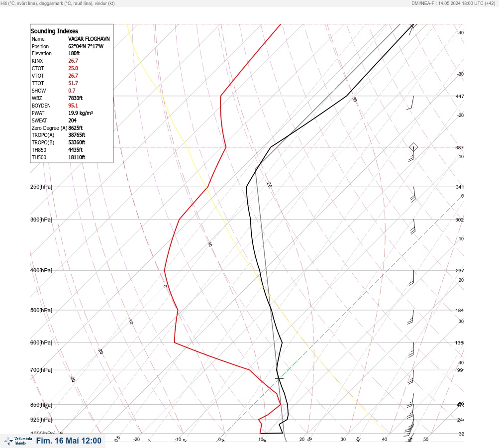Click the BOYDEN value 95.1
The image size is (499, 448).
tap(73, 106)
